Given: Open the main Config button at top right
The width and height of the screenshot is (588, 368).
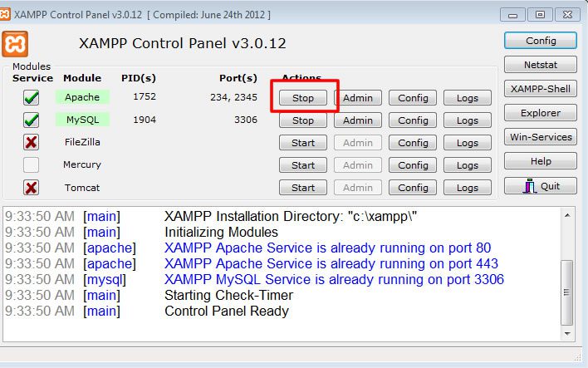Looking at the screenshot, I should 541,41.
